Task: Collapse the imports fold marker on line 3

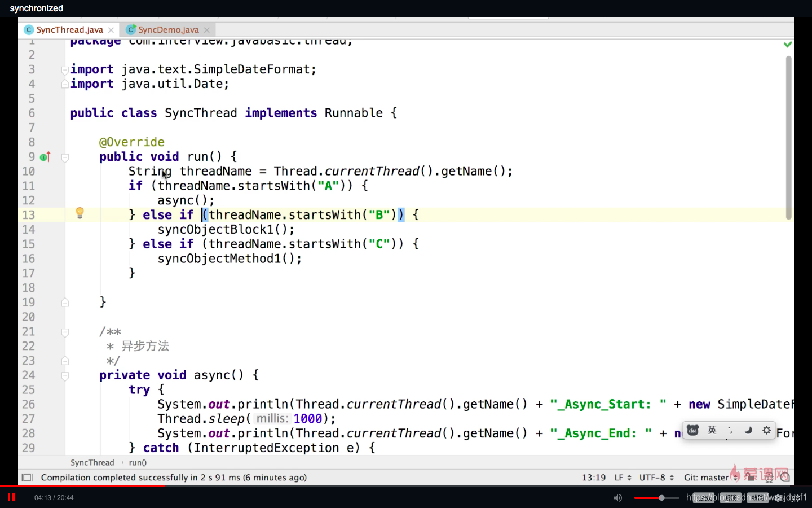Action: 65,70
